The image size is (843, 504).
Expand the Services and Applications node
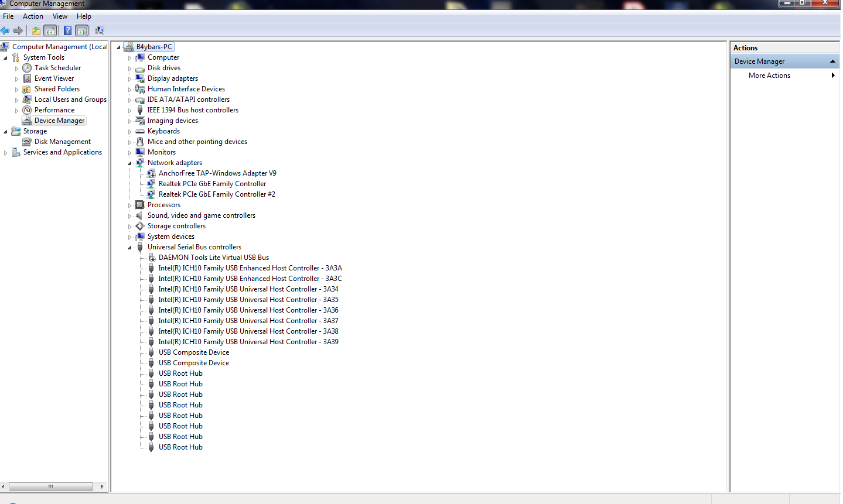5,153
